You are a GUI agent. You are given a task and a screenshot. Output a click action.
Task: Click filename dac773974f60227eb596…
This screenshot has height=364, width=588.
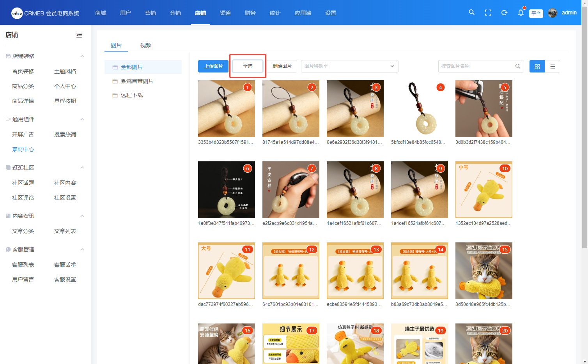(x=225, y=304)
